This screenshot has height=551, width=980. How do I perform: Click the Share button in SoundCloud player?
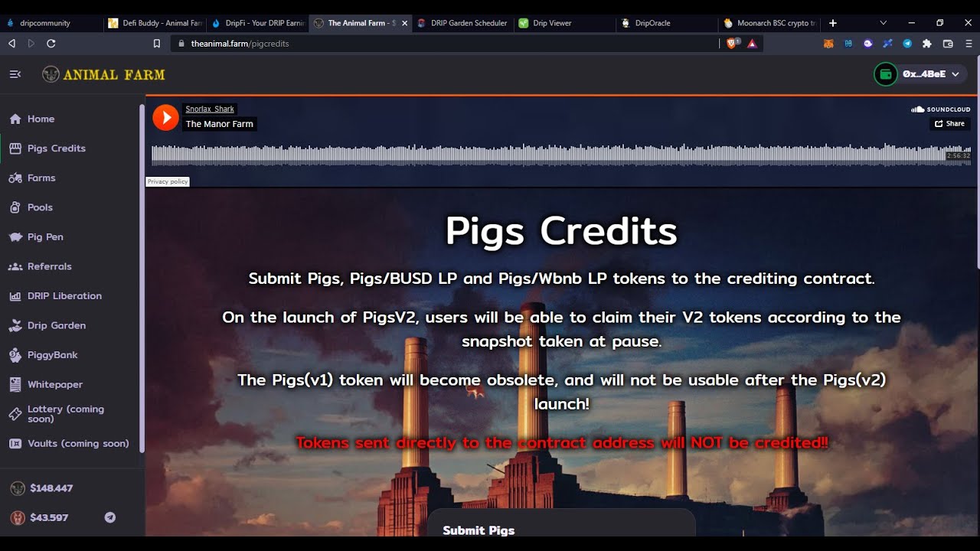(950, 123)
